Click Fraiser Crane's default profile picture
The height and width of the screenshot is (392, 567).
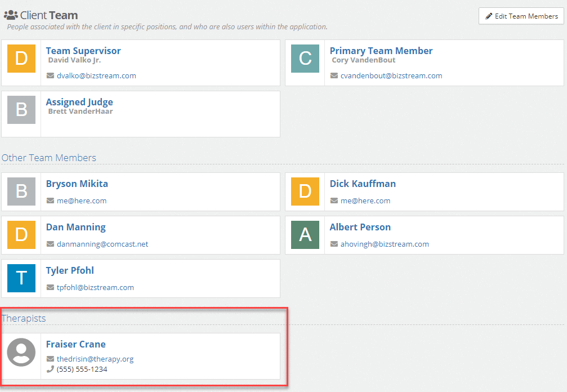coord(21,352)
